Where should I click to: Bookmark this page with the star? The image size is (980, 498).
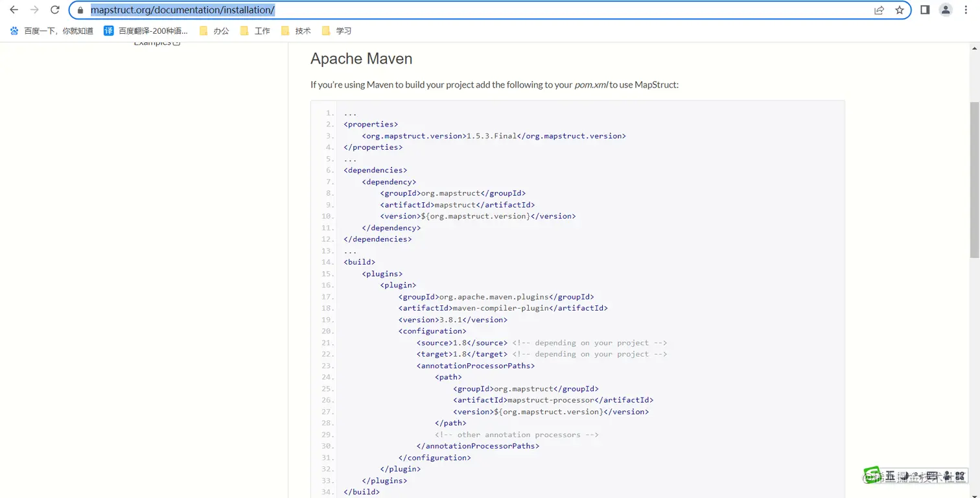(900, 10)
